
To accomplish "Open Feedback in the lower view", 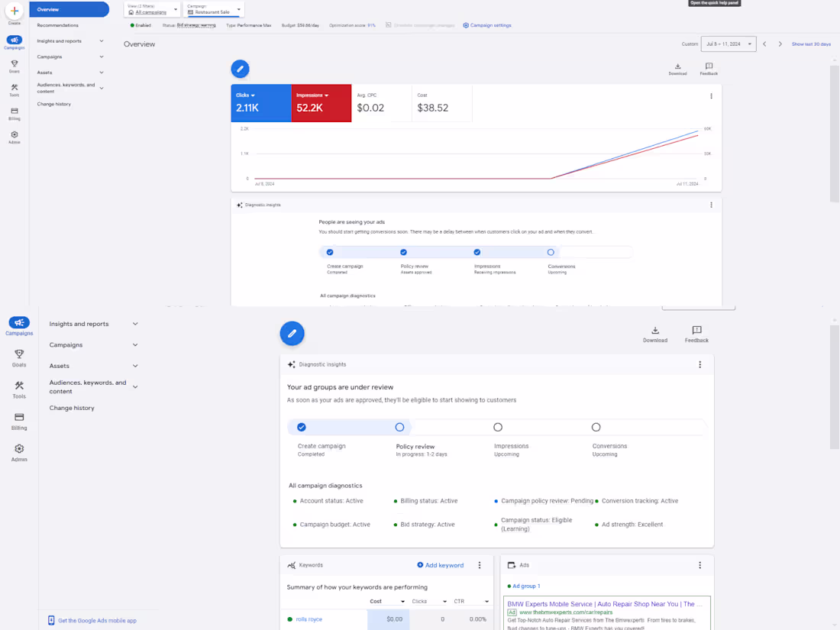I will 696,334.
